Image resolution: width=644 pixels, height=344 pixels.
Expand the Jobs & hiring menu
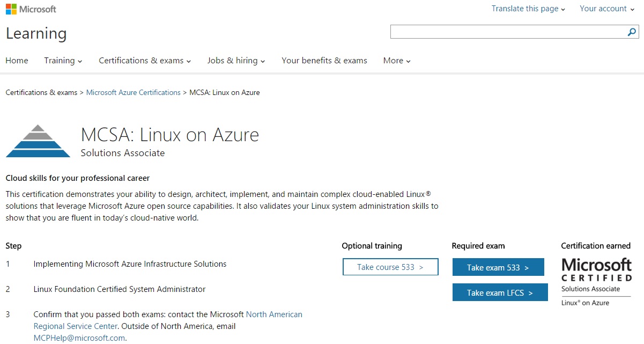tap(236, 61)
